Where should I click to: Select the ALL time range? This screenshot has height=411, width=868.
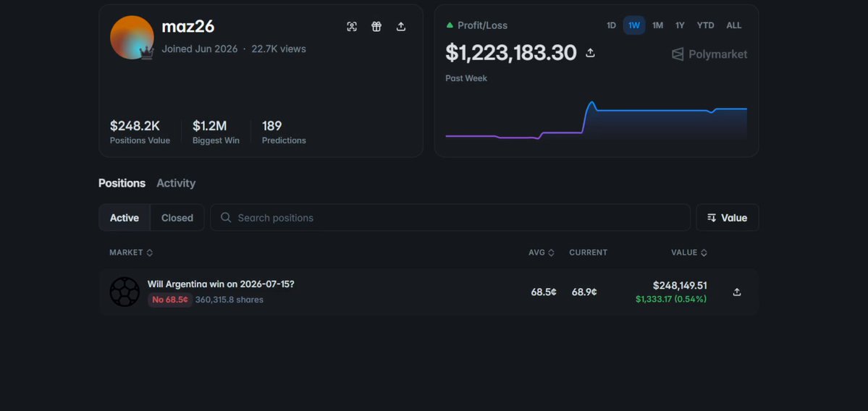pos(734,25)
